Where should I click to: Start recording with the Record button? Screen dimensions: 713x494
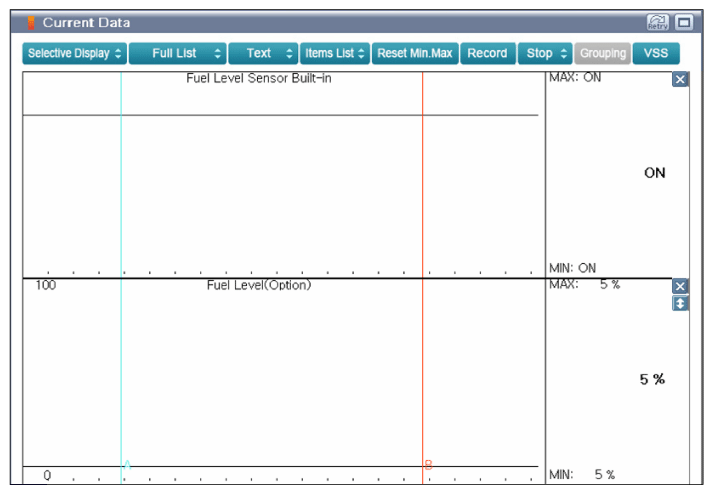pyautogui.click(x=487, y=53)
